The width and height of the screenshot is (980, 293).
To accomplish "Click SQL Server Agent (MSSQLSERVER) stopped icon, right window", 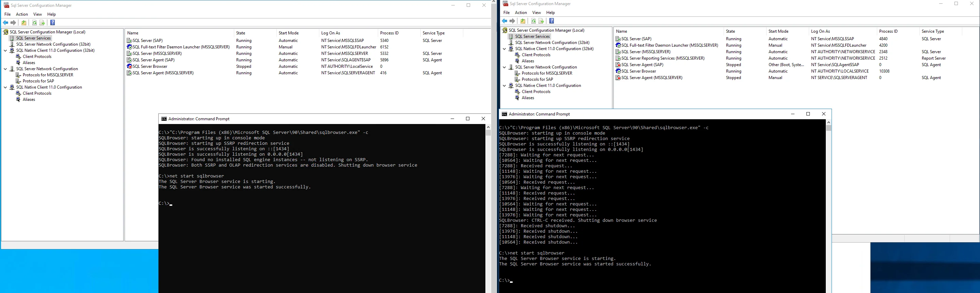I will 618,78.
